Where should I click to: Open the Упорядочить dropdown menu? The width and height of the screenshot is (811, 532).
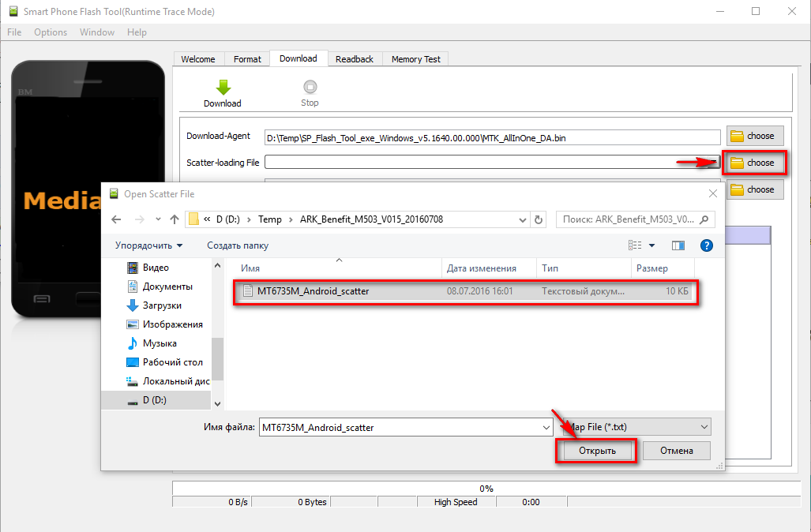148,245
